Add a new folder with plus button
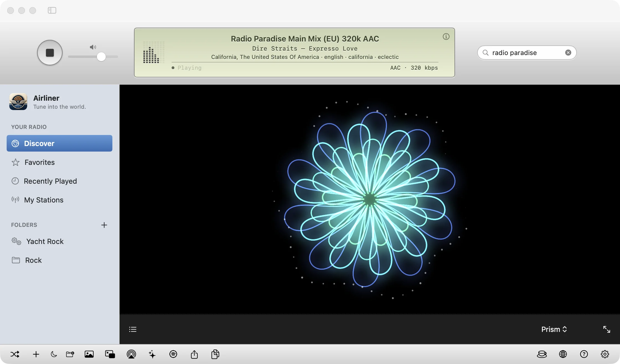The image size is (620, 364). point(104,225)
